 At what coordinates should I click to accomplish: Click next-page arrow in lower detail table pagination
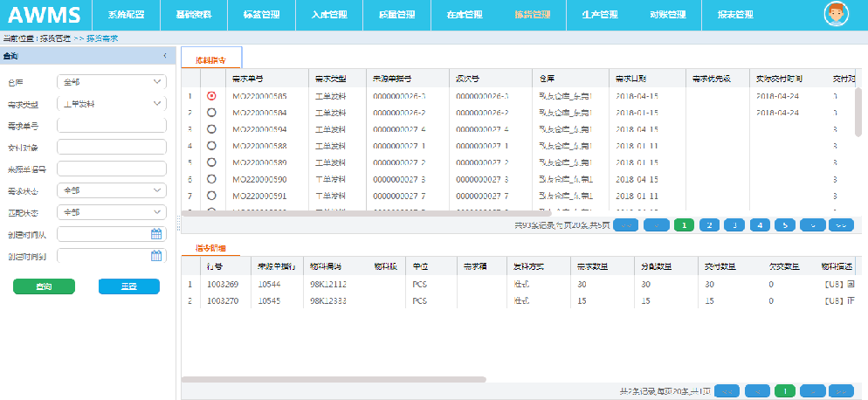(x=813, y=391)
